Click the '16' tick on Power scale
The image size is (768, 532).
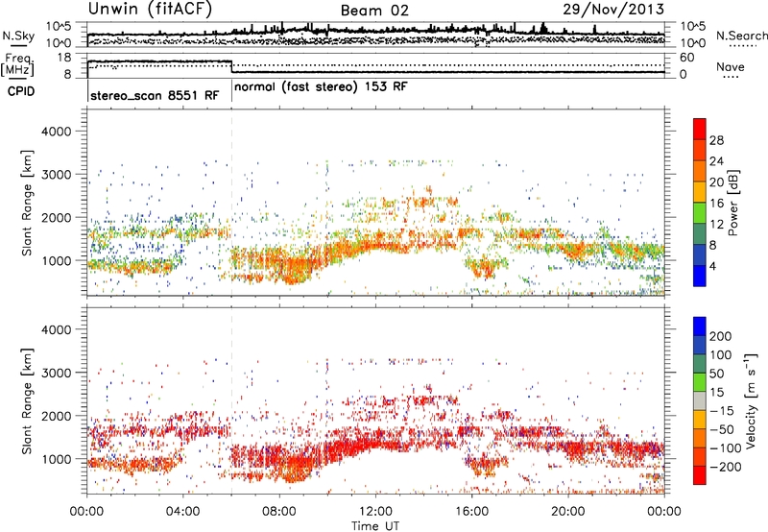coord(716,204)
